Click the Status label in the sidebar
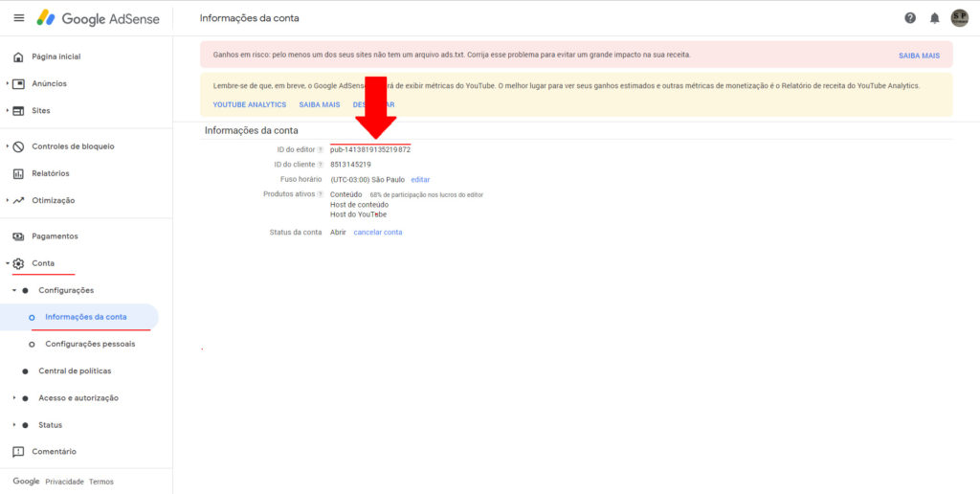 (x=51, y=425)
